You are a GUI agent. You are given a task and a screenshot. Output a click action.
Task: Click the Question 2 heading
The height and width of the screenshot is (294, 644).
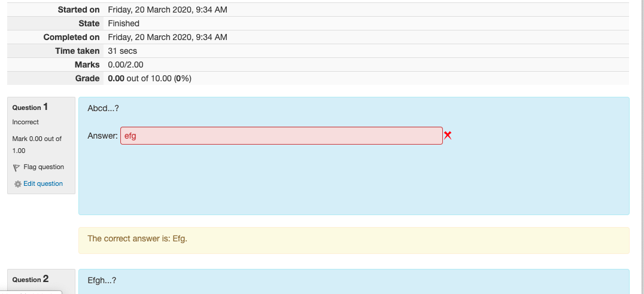(31, 279)
